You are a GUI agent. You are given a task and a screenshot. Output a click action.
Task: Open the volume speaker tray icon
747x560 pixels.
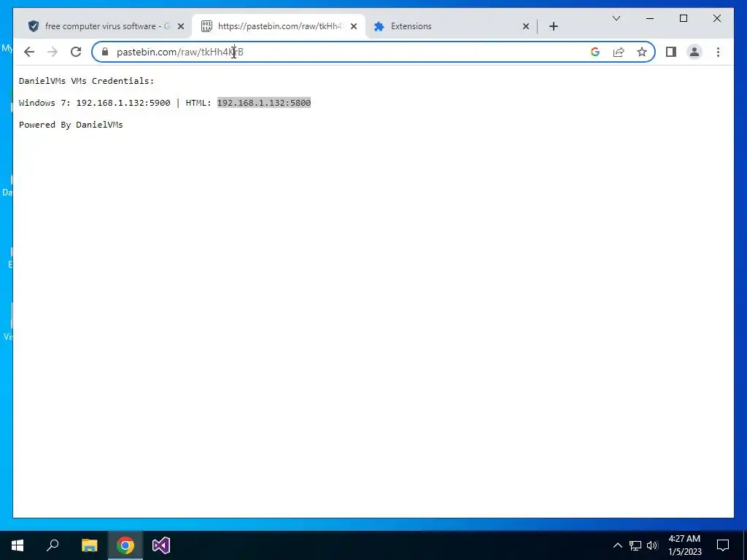pos(652,545)
